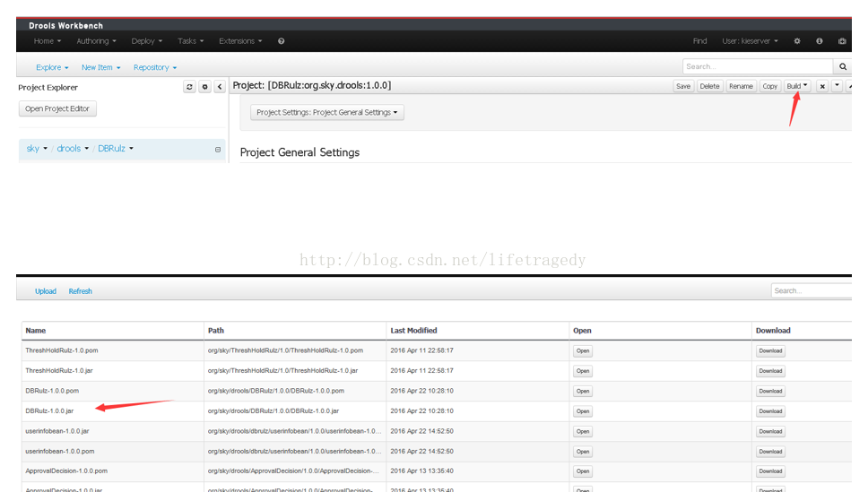Open the Explore dropdown menu

[x=52, y=67]
